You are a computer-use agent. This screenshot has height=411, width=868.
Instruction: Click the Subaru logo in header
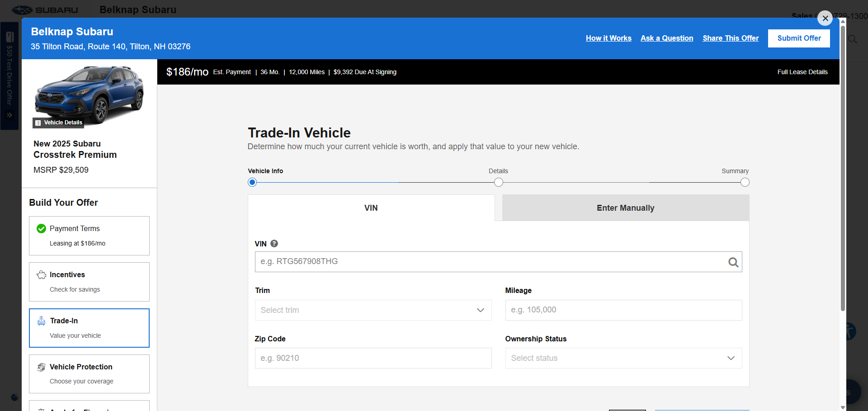[x=45, y=10]
